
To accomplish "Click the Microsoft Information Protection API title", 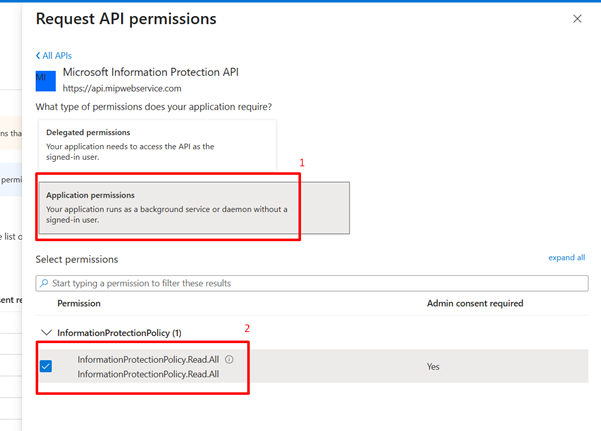I will [x=150, y=72].
